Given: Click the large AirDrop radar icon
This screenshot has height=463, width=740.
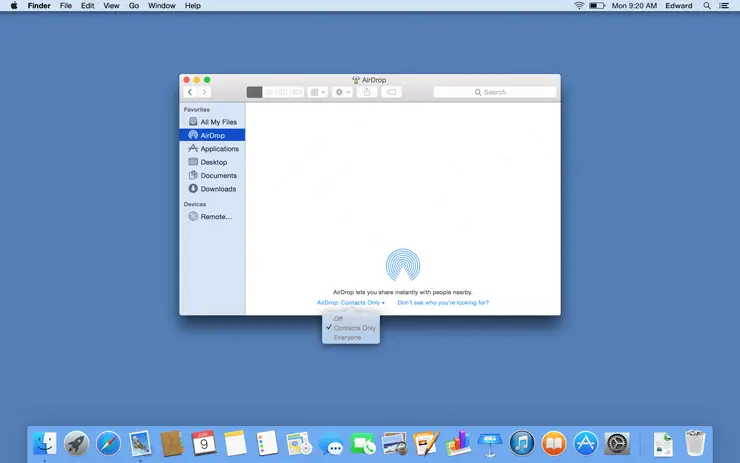Looking at the screenshot, I should [403, 265].
